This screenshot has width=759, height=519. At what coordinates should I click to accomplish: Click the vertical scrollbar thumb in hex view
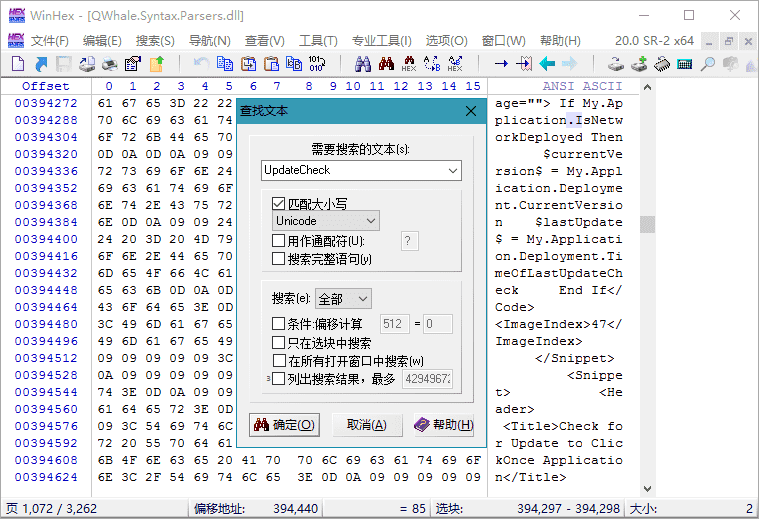coord(646,224)
